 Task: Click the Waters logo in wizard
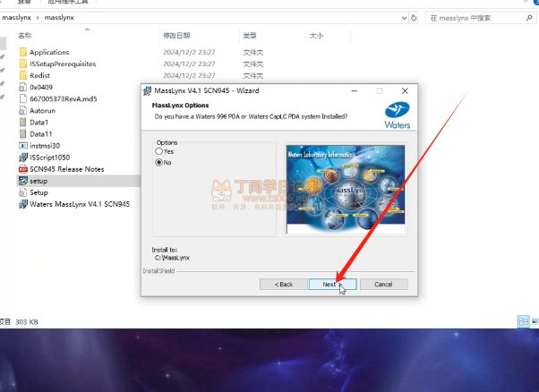[x=397, y=115]
